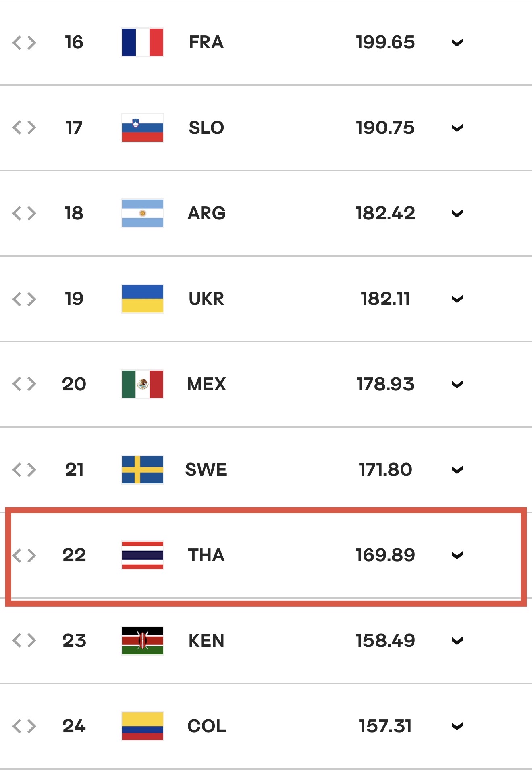Select the ARG team name
The image size is (532, 775).
point(206,213)
